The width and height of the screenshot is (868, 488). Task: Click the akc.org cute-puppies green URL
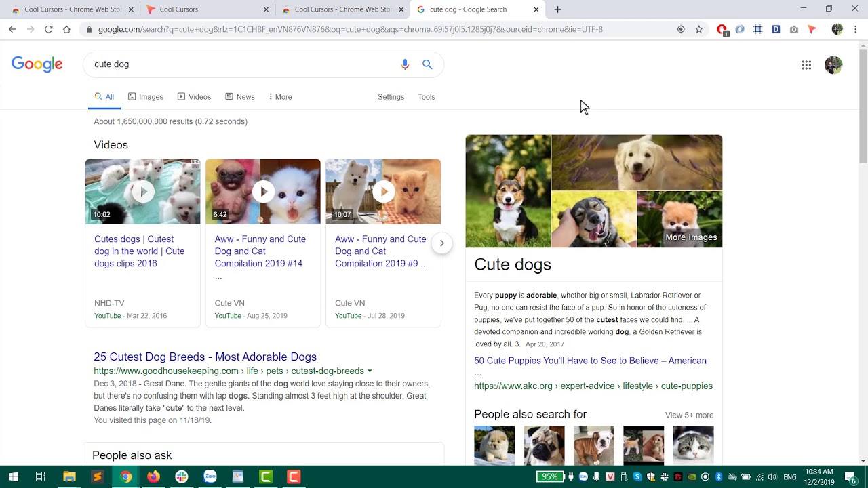(593, 386)
